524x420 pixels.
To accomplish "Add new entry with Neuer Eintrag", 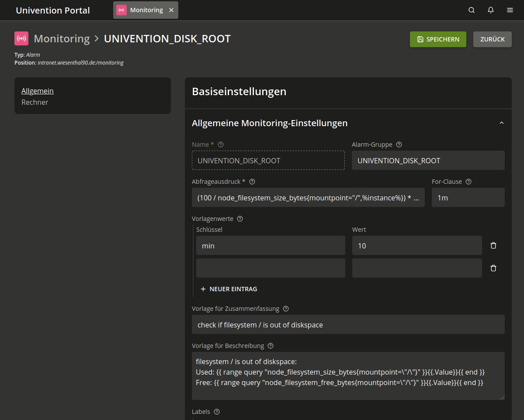I will [229, 289].
